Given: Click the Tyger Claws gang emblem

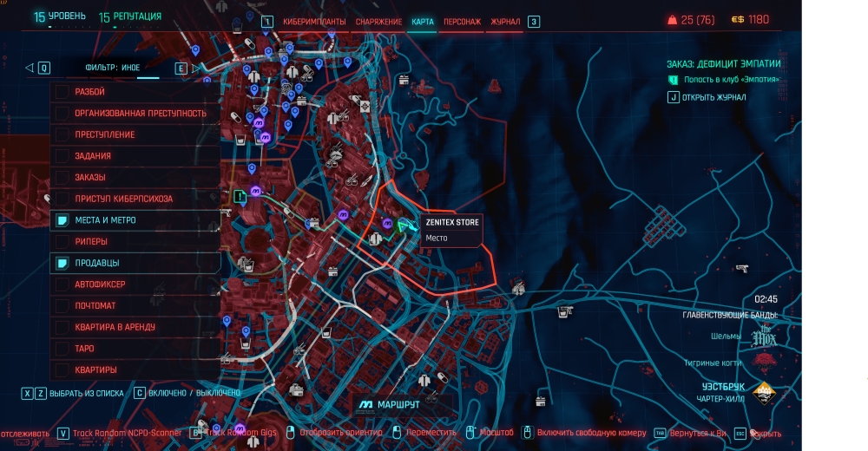Looking at the screenshot, I should pos(764,363).
